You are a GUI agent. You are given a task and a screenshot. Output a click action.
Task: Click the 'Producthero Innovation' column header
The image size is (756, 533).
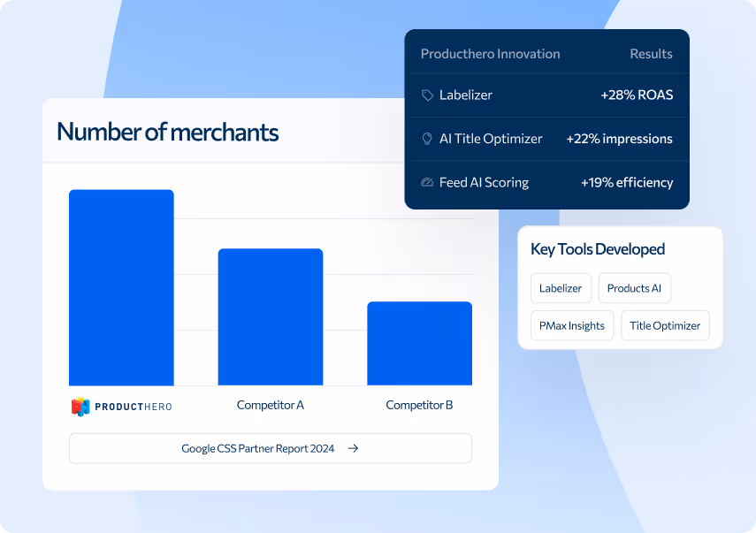491,54
